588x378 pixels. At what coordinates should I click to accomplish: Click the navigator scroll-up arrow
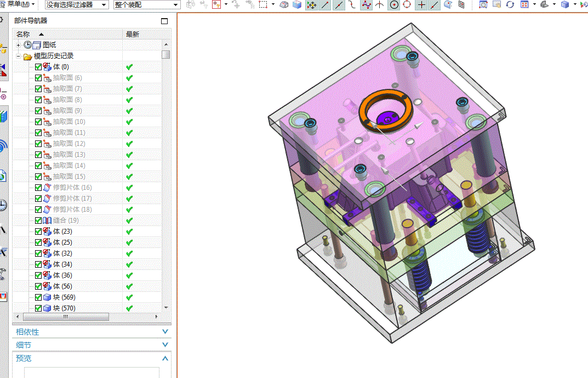(x=166, y=44)
